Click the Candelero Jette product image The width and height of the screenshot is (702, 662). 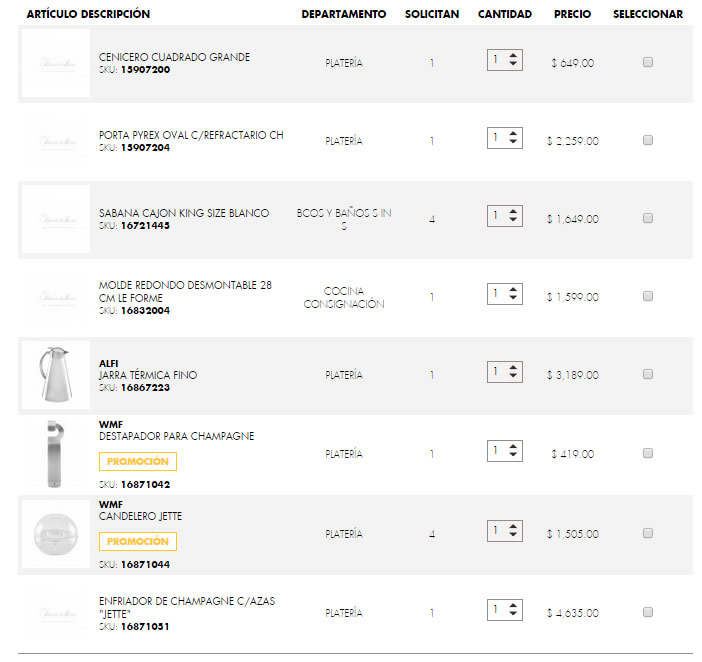(55, 533)
